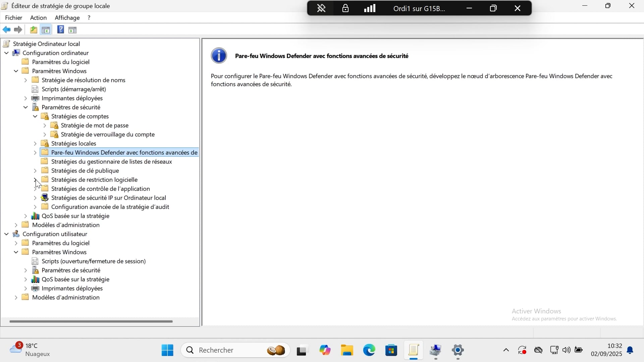Viewport: 644px width, 362px height.
Task: Collapse the Stratégies de comptes node
Action: (x=35, y=116)
